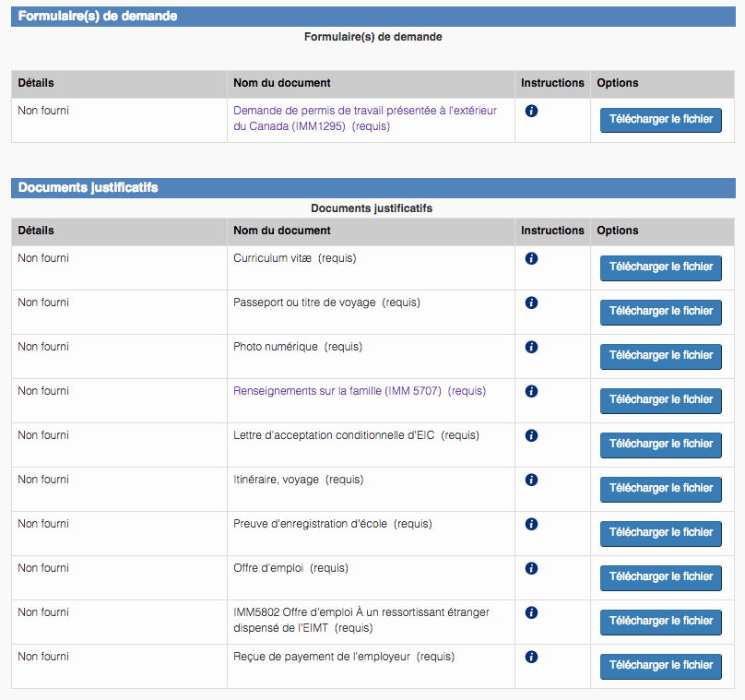
Task: Show instructions for Preuve d'enregistration d'école
Action: pyautogui.click(x=531, y=524)
